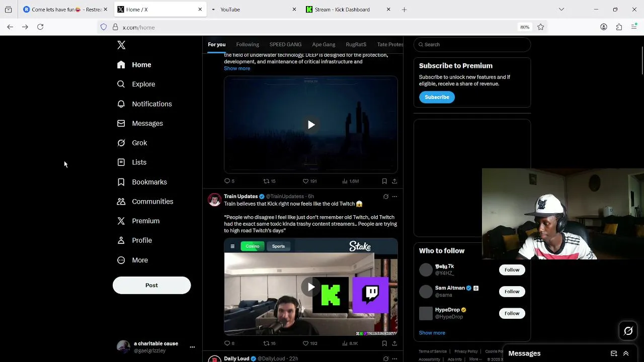View analytics of 1.6M views post

350,181
